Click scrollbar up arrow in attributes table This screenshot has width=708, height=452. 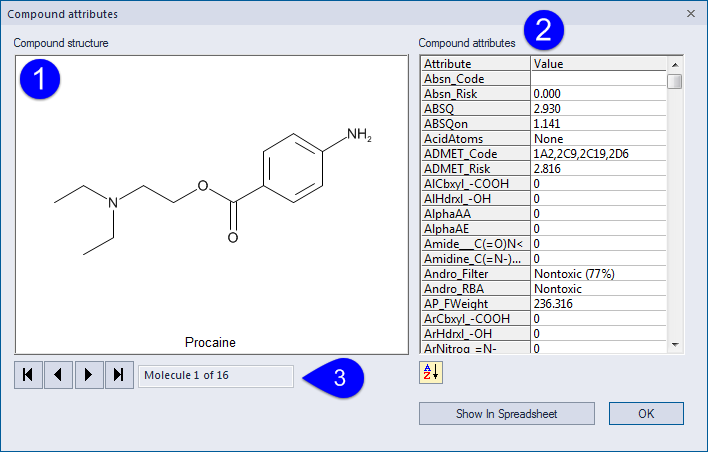[x=675, y=65]
